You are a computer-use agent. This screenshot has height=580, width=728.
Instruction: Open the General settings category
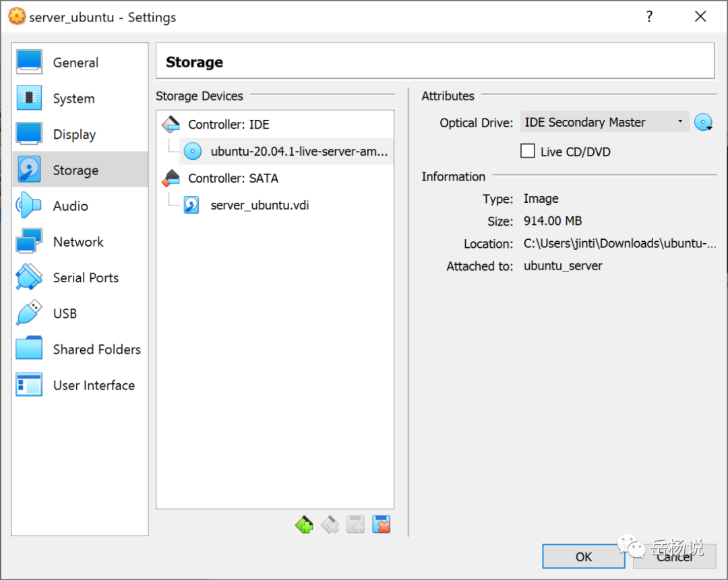[80, 62]
